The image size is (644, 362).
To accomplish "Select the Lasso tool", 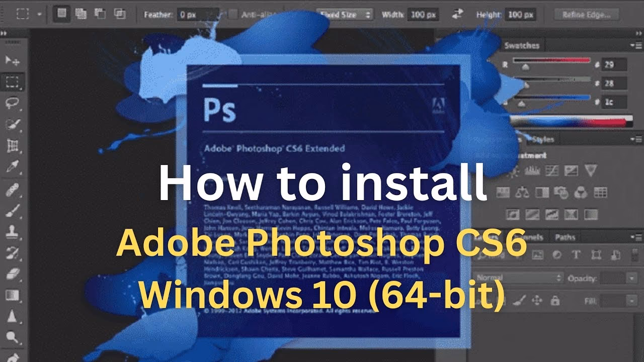I will tap(11, 100).
